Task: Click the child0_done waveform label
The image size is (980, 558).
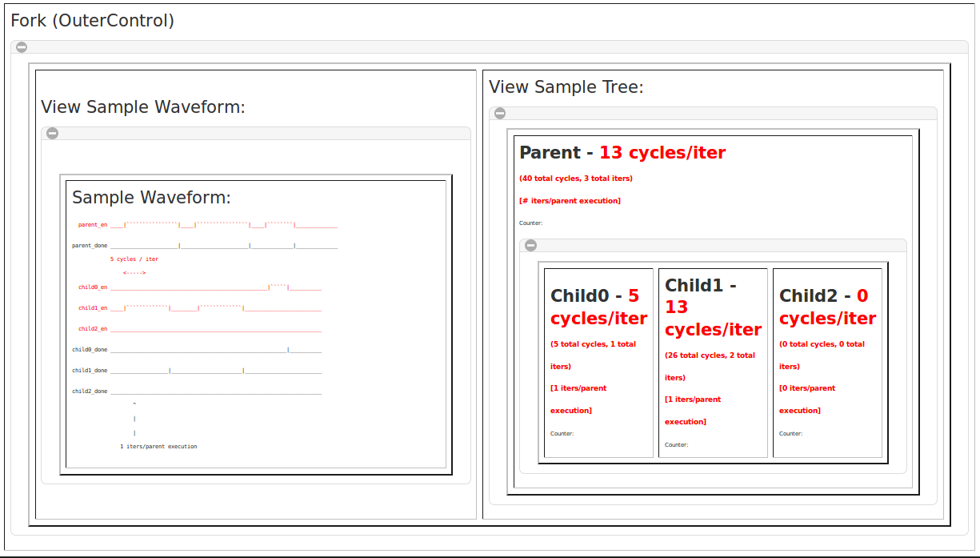Action: pos(90,349)
